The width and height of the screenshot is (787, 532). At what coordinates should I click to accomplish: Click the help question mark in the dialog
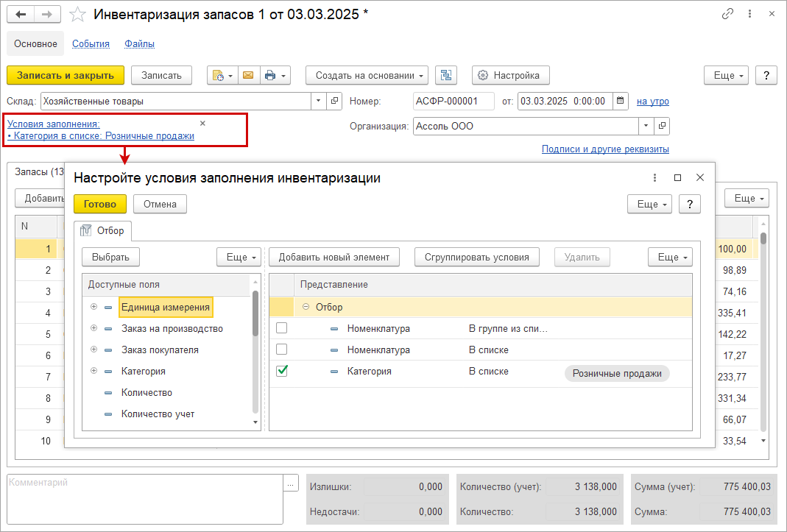pos(690,205)
